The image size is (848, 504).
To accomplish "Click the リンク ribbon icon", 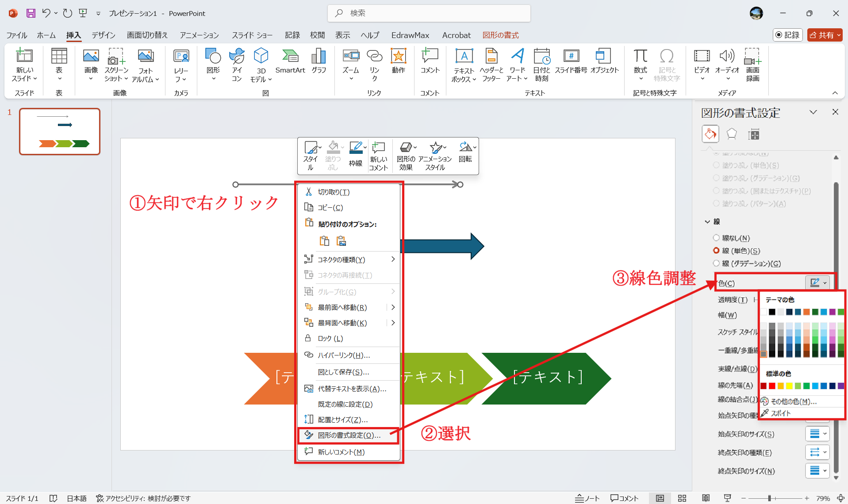I will pos(375,65).
